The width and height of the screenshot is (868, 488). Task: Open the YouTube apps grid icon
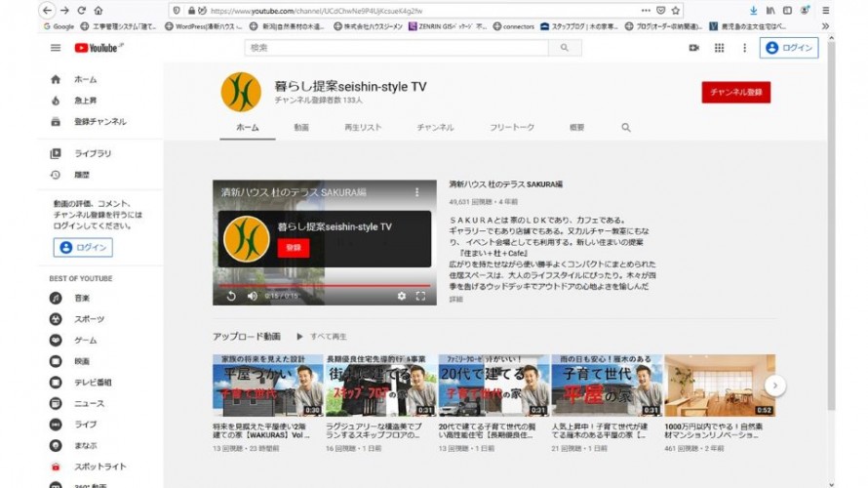click(719, 48)
